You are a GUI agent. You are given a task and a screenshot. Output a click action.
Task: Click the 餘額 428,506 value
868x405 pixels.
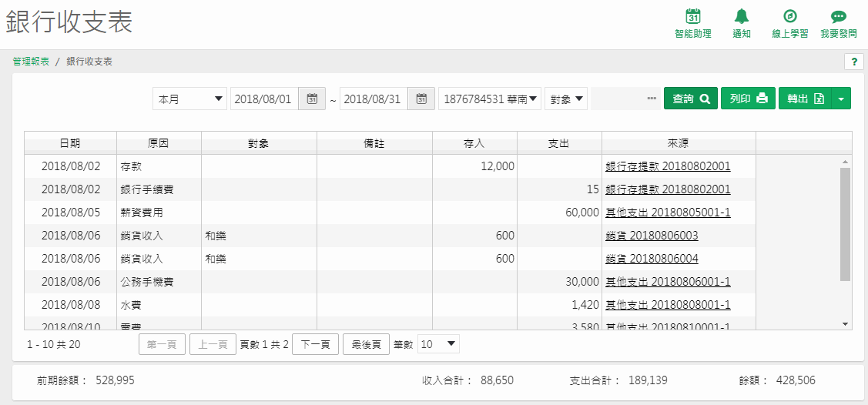click(x=796, y=380)
